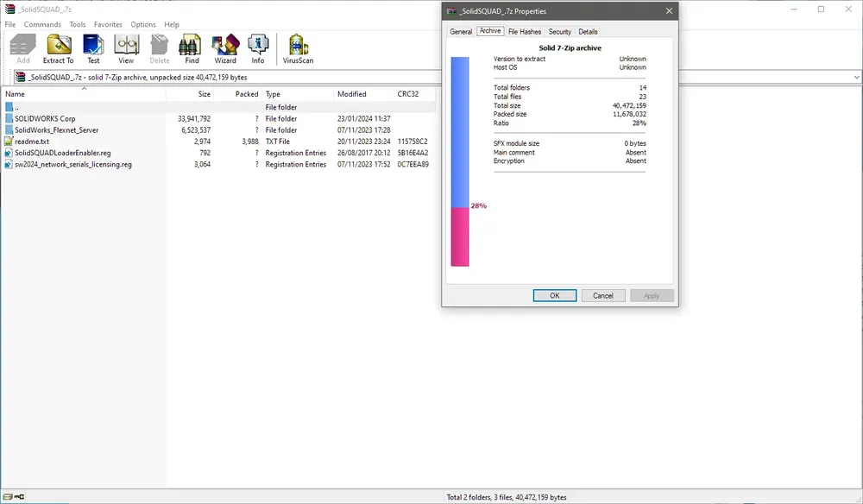Click the 115758C2 CRC32 value
This screenshot has width=863, height=504.
(x=413, y=142)
